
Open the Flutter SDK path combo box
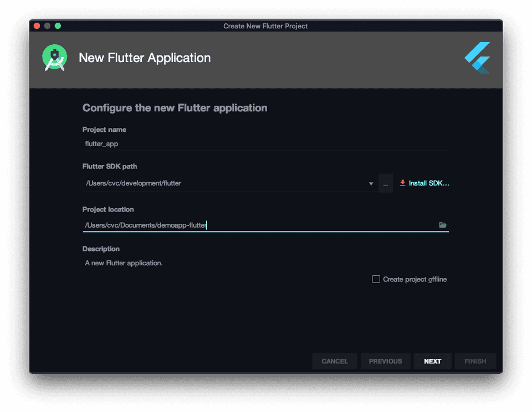pos(227,183)
